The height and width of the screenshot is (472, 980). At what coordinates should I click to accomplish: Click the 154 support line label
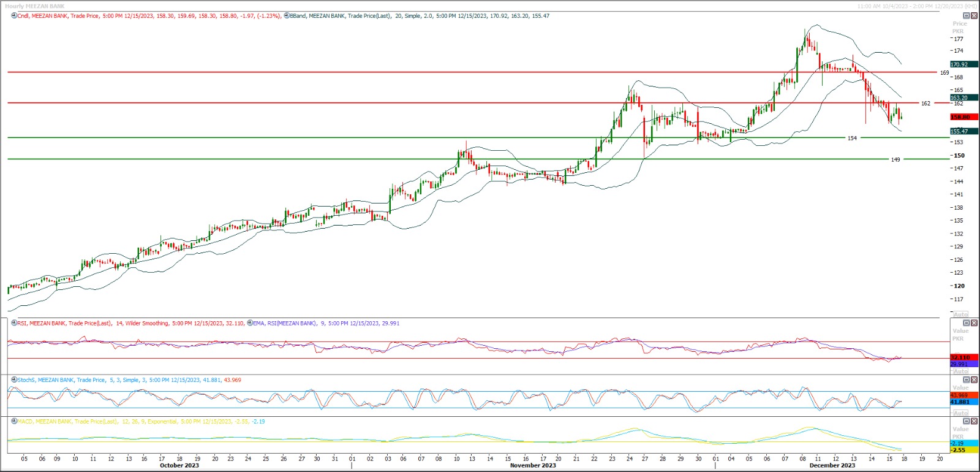[852, 139]
